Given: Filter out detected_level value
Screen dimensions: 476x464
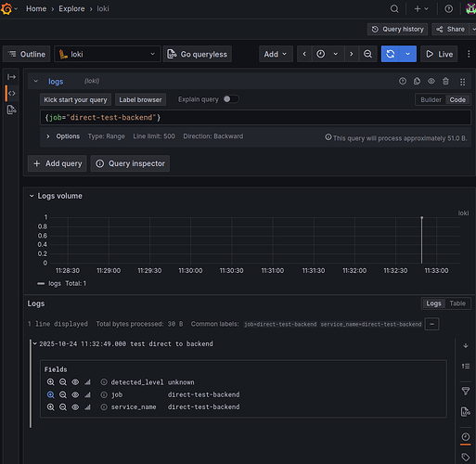Looking at the screenshot, I should click(63, 382).
